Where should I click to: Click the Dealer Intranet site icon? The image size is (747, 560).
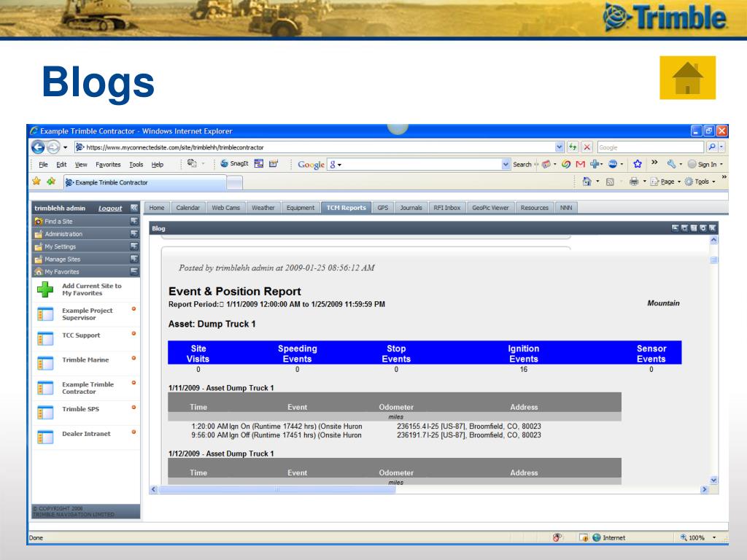[x=45, y=437]
